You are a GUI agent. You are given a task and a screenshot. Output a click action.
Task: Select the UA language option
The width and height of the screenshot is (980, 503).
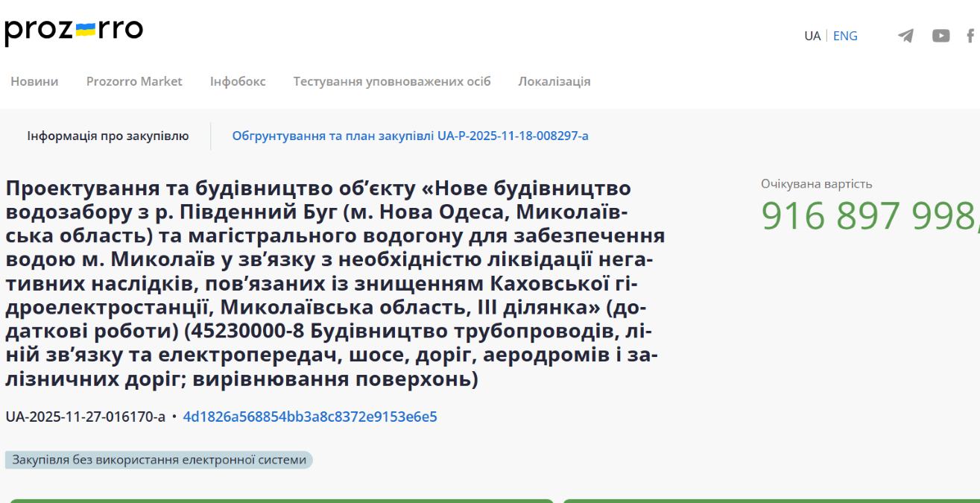click(812, 36)
